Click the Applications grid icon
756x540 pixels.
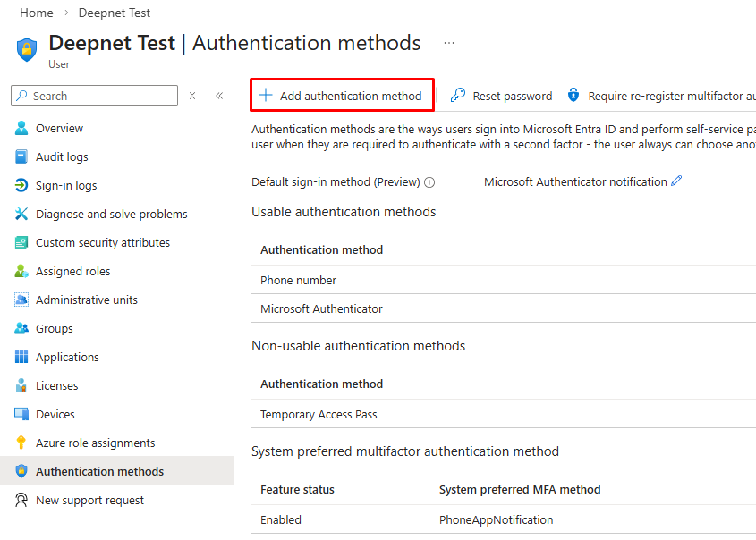[x=21, y=358]
